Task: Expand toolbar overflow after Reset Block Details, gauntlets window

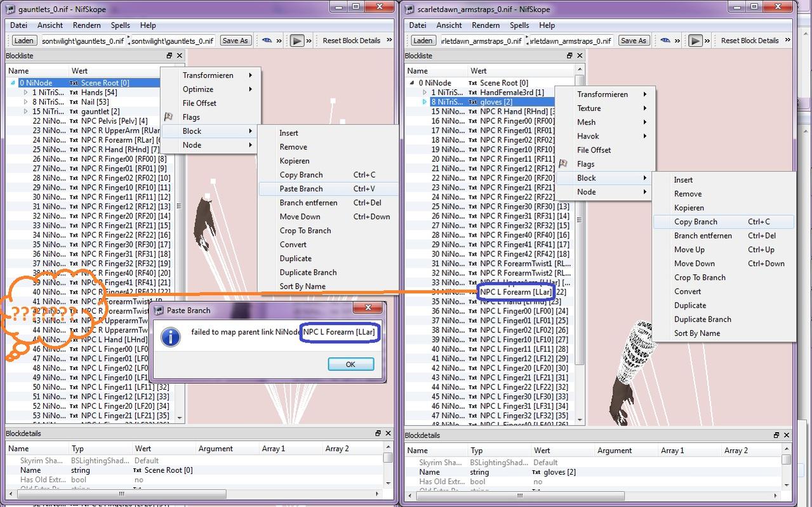Action: (x=389, y=41)
